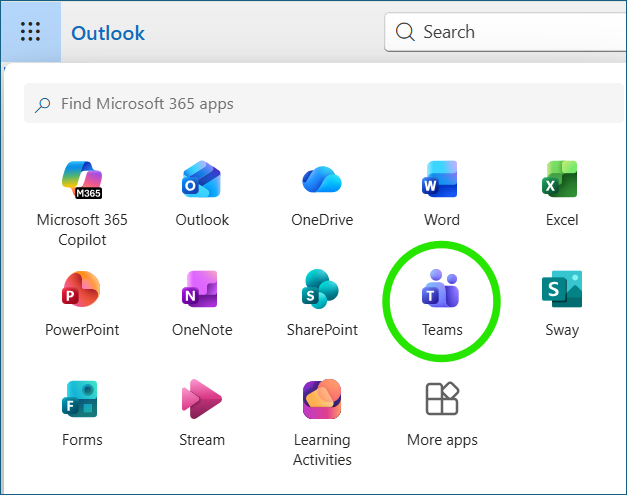Viewport: 627px width, 495px height.
Task: Open the Forms app
Action: click(82, 414)
